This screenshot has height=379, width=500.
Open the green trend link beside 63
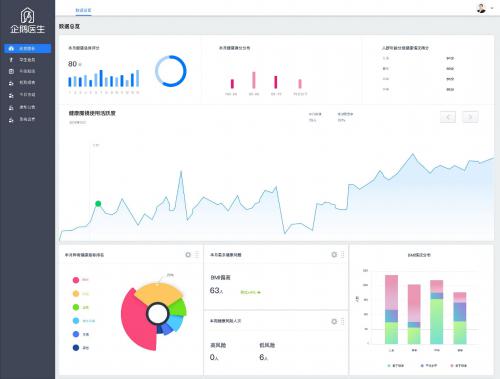click(x=250, y=292)
